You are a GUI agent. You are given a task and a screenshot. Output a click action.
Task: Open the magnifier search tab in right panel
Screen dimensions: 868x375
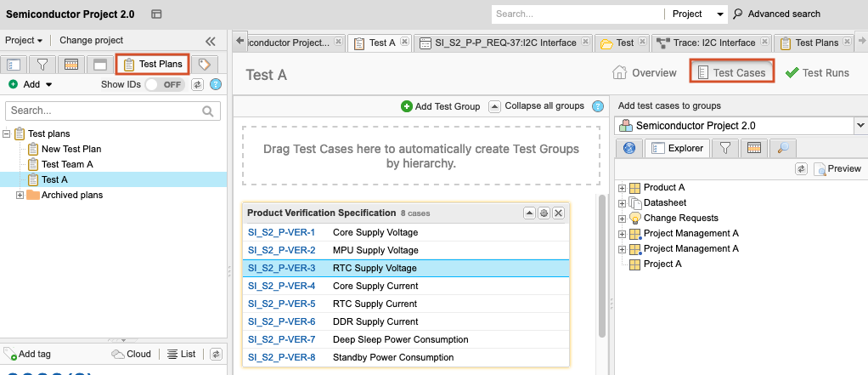(x=783, y=149)
